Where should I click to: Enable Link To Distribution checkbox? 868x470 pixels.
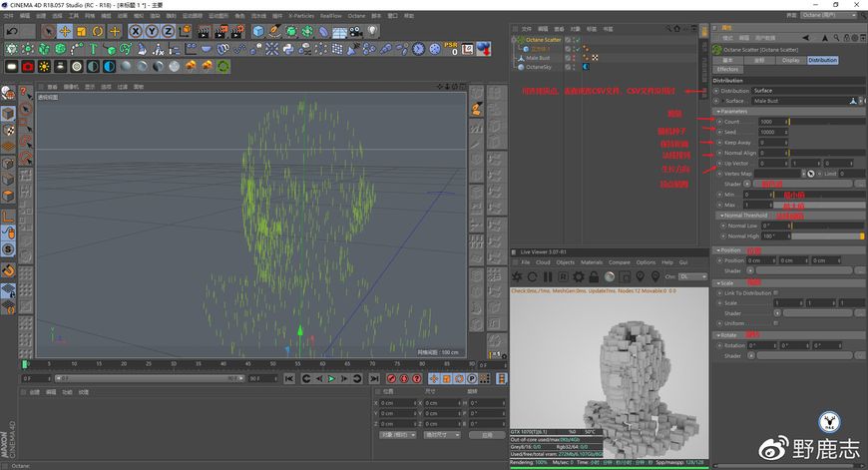coord(775,292)
